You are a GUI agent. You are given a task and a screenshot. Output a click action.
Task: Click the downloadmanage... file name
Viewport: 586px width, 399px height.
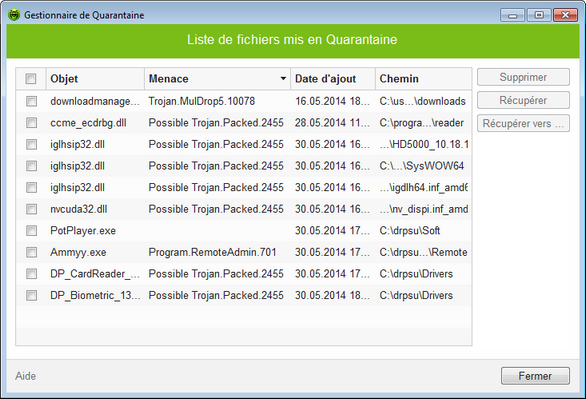[95, 101]
